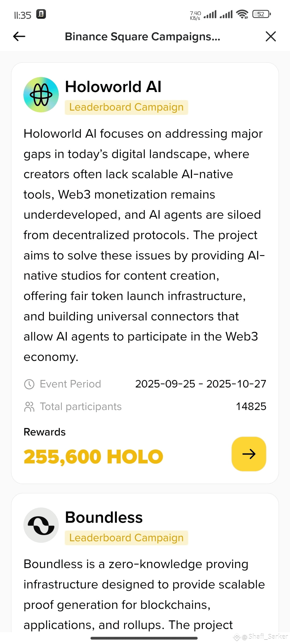The height and width of the screenshot is (644, 290).
Task: Open Holoworld AI campaign via yellow arrow
Action: click(x=249, y=454)
